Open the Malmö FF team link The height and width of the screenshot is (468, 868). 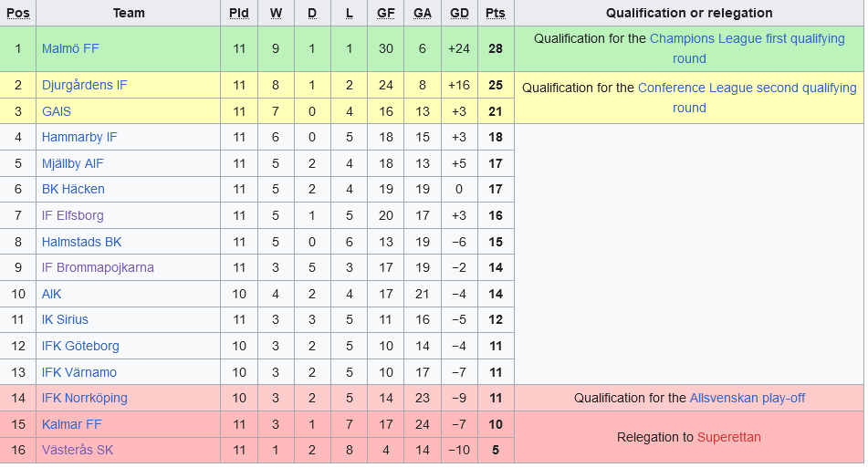coord(69,48)
